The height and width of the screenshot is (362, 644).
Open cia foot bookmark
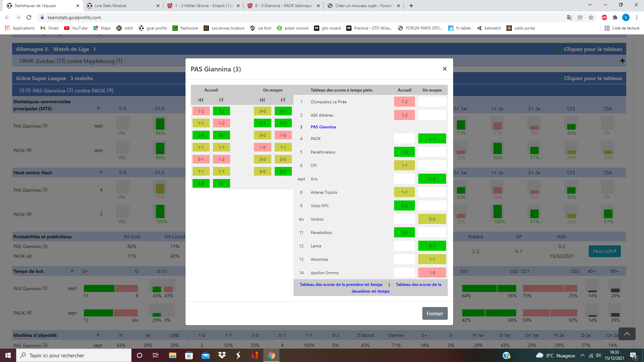[261, 28]
